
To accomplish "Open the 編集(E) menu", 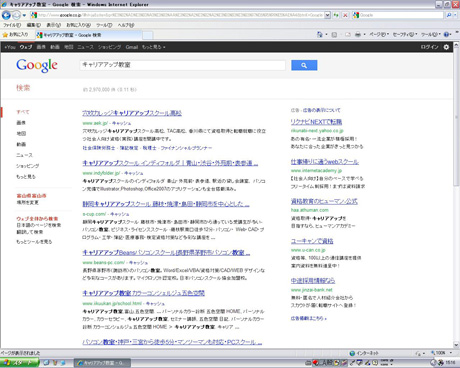I will (x=34, y=25).
